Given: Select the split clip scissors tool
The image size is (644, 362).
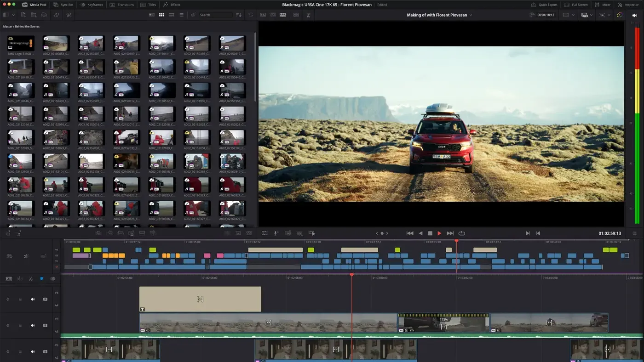Looking at the screenshot, I should (x=30, y=279).
